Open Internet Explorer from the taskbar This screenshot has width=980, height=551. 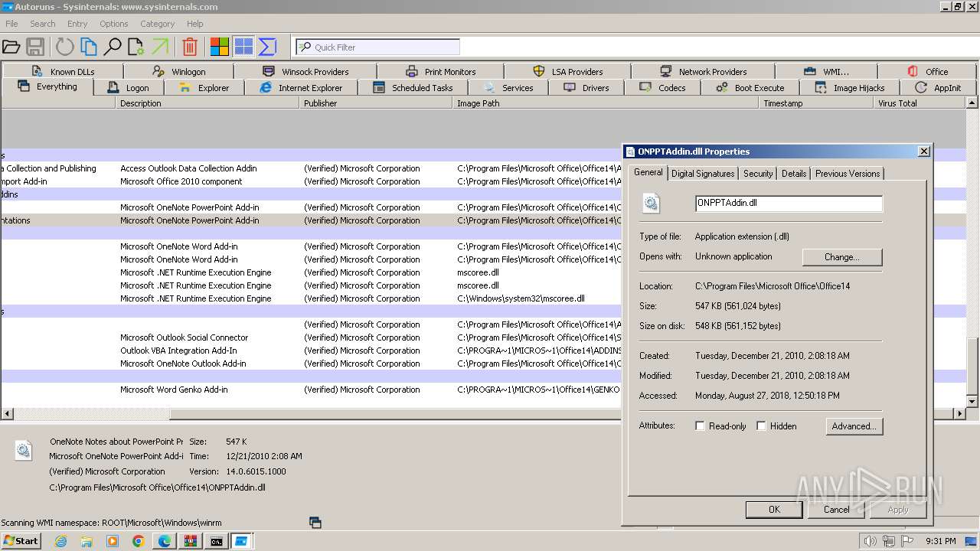tap(60, 541)
